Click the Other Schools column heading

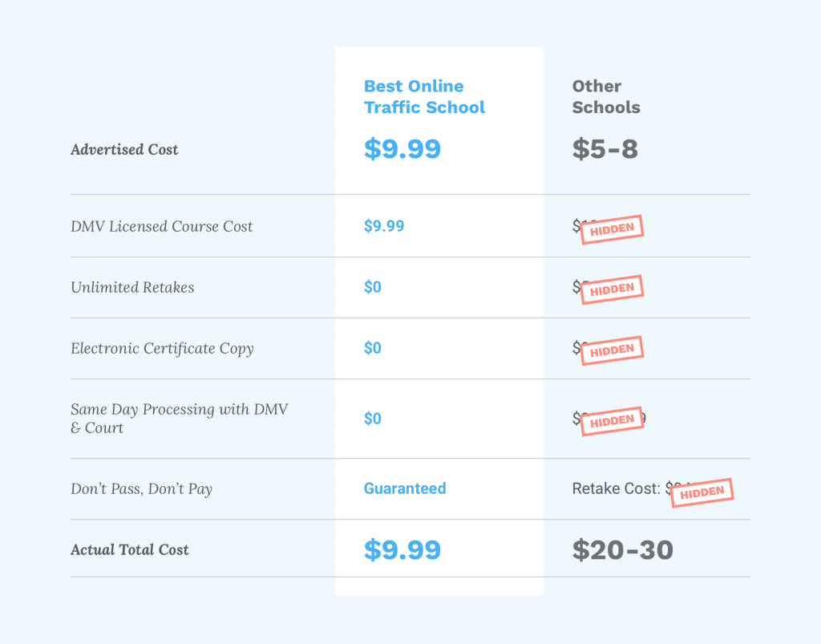click(x=606, y=97)
